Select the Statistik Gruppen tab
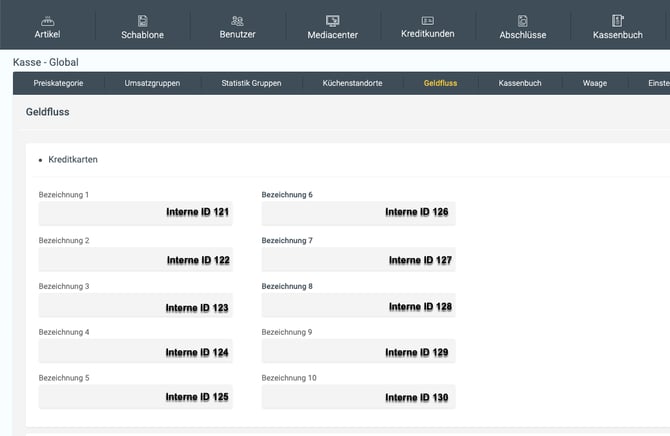The image size is (670, 436). [251, 83]
